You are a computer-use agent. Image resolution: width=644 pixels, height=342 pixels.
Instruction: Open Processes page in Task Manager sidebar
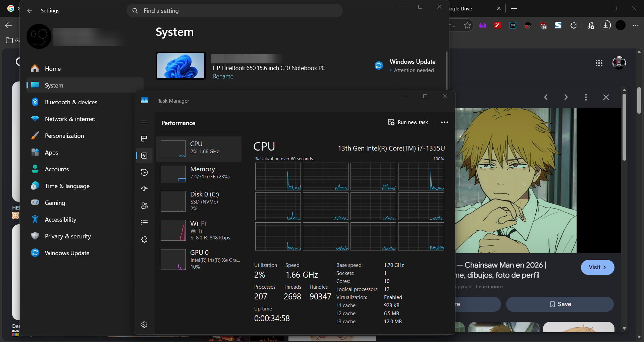click(x=144, y=139)
